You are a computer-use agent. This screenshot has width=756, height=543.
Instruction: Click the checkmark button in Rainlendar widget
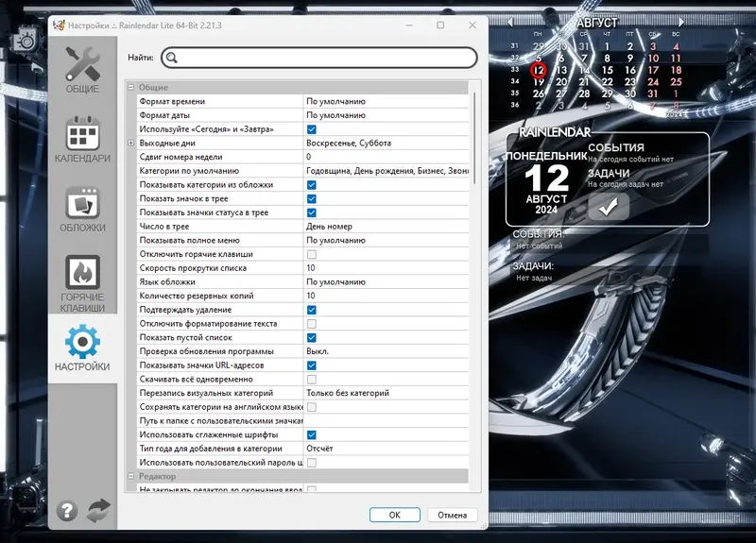tap(609, 207)
